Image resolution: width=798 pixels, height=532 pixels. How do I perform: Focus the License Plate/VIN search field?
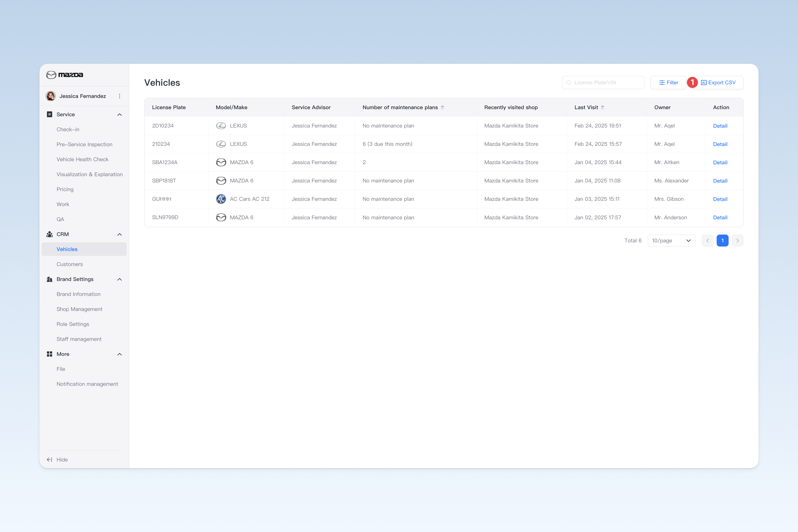[x=603, y=82]
